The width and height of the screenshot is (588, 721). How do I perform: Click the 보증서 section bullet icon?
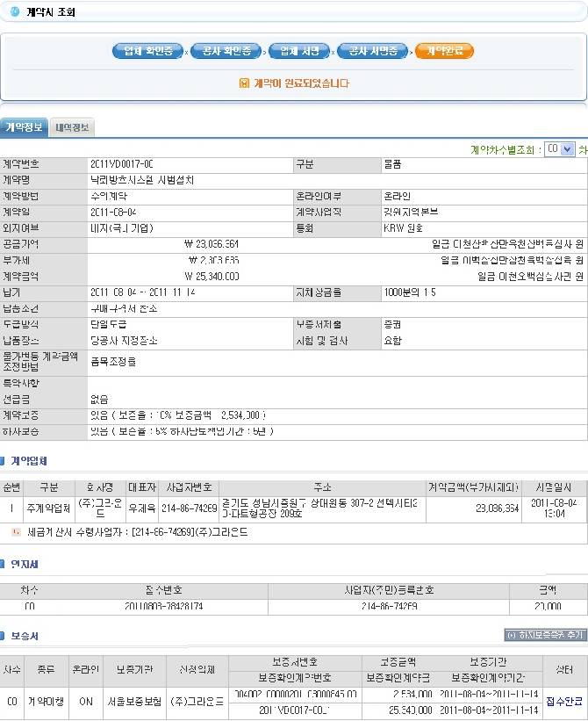4,635
